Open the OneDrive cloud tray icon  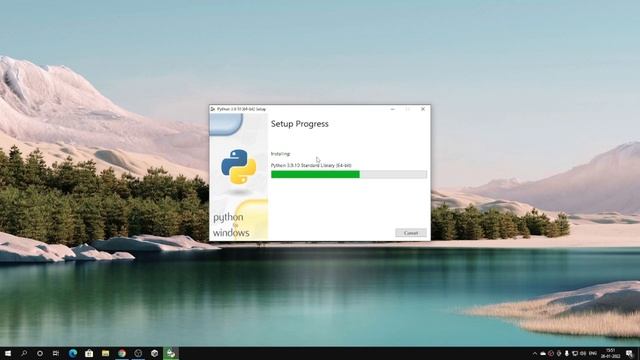point(543,353)
